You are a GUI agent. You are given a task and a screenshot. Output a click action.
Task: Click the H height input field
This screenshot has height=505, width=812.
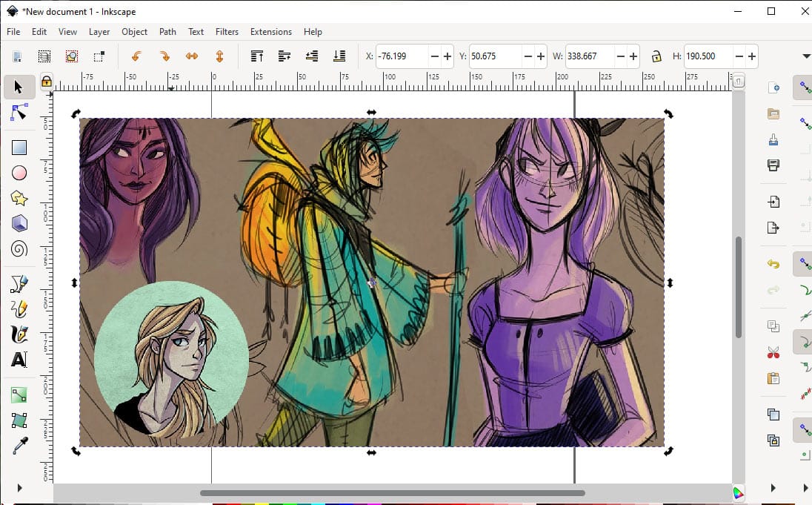709,56
